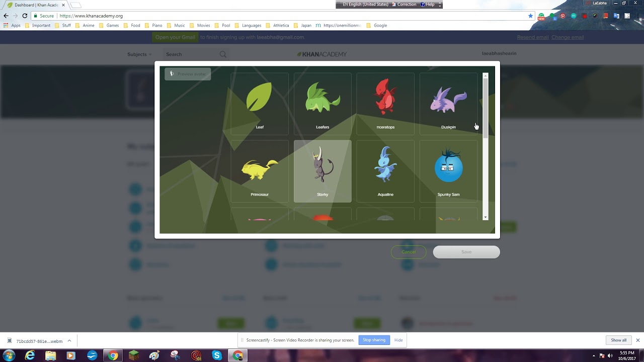The height and width of the screenshot is (362, 644).
Task: Click the Open your Gmail button
Action: (175, 37)
